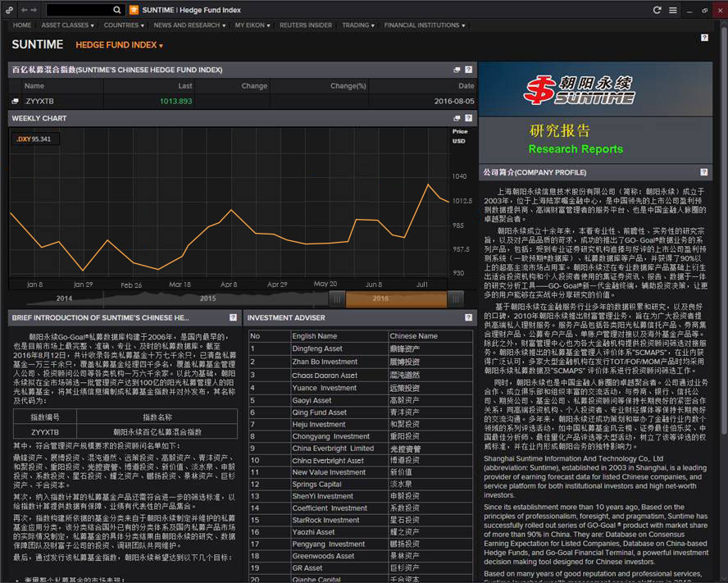
Task: Select Chaos Daoran Asset row
Action: pos(361,375)
